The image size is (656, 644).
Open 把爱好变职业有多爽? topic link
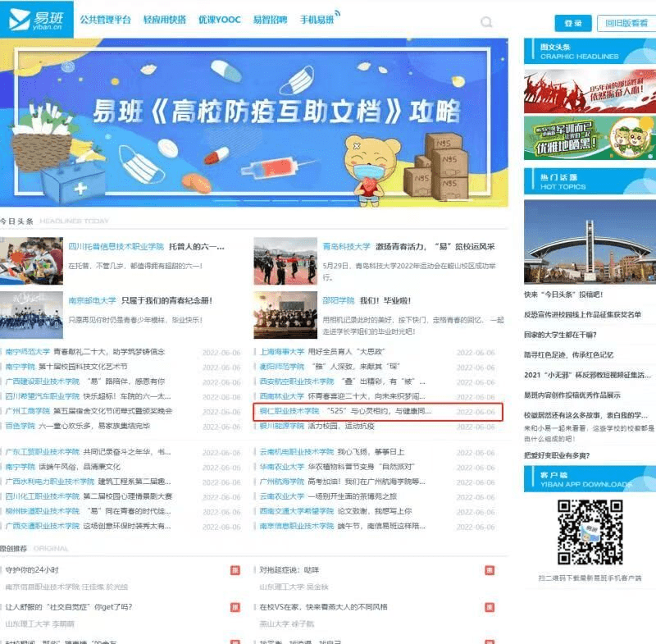[557, 455]
